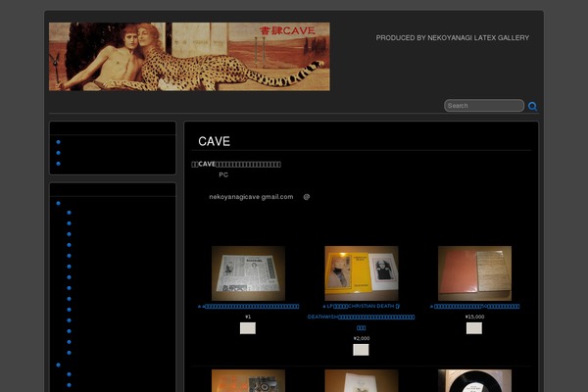Click the cart button under the ¥15,000 price

point(474,328)
